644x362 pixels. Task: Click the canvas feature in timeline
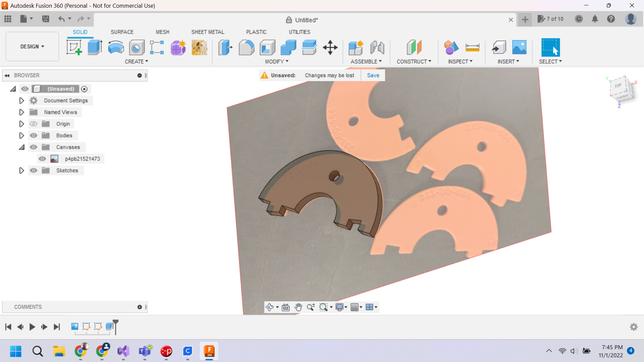click(75, 326)
